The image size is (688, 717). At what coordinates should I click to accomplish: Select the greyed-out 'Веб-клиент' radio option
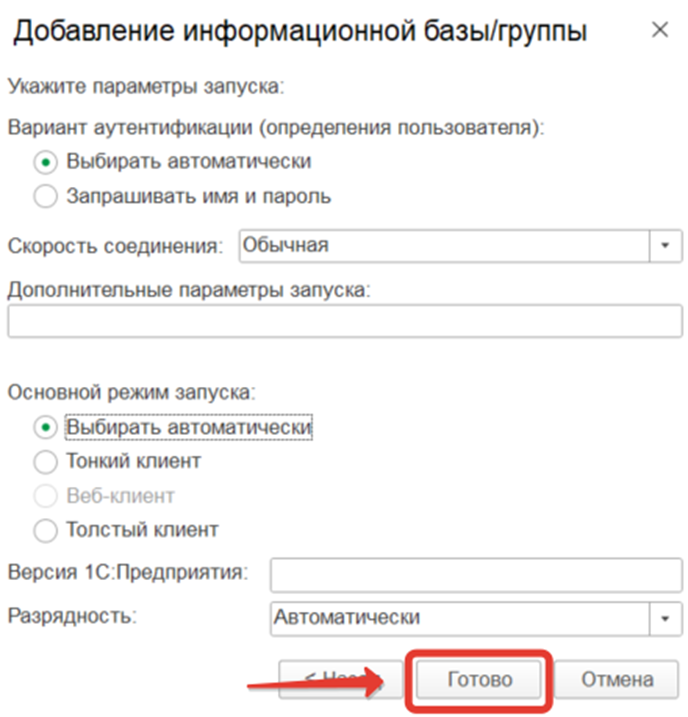tap(45, 496)
